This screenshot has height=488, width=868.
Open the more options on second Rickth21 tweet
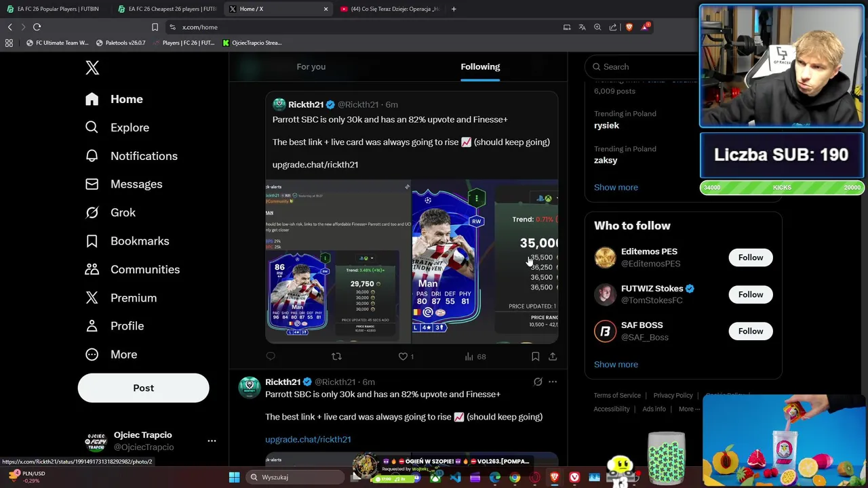[x=553, y=382]
